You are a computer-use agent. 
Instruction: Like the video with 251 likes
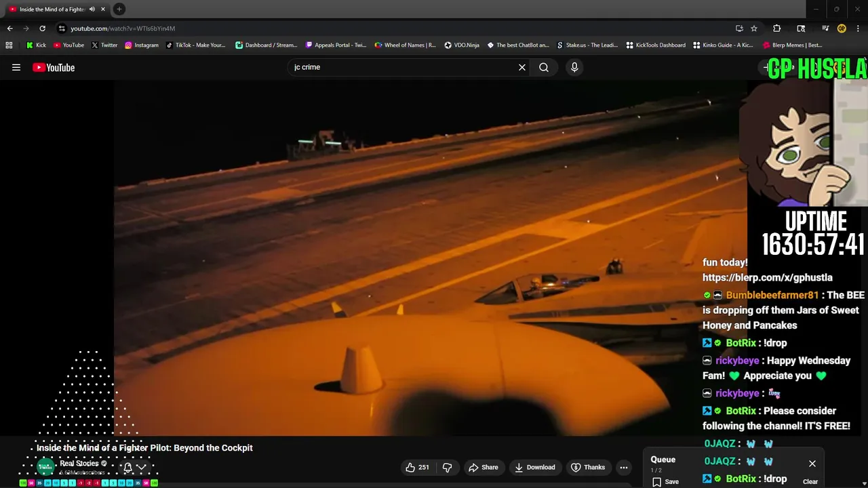point(417,467)
